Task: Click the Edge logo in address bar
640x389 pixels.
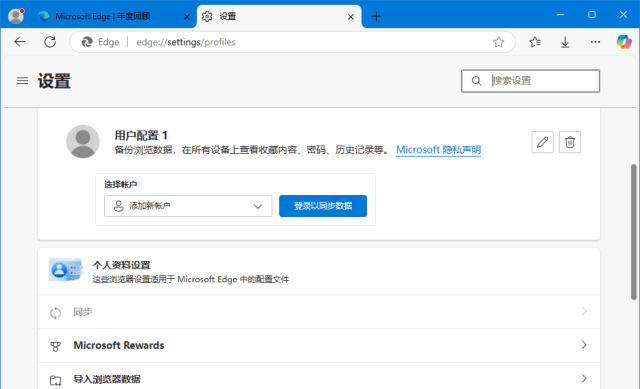Action: (x=87, y=42)
